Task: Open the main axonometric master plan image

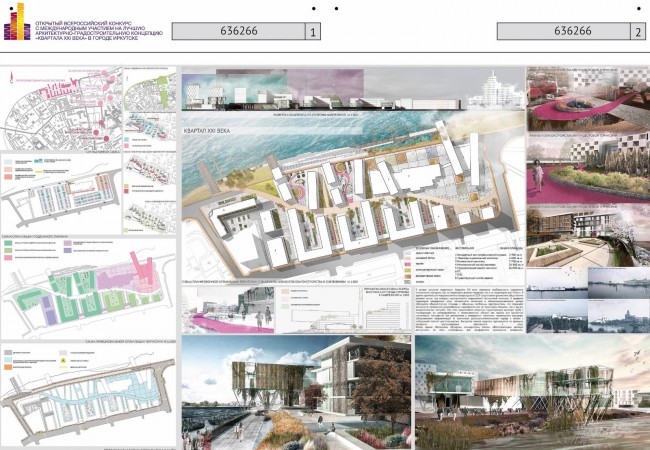Action: pyautogui.click(x=353, y=198)
